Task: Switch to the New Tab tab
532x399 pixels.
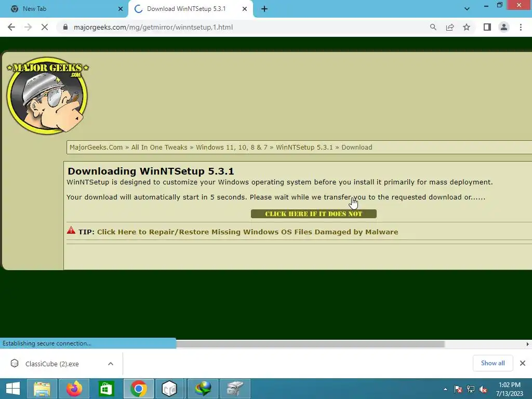Action: [x=64, y=9]
